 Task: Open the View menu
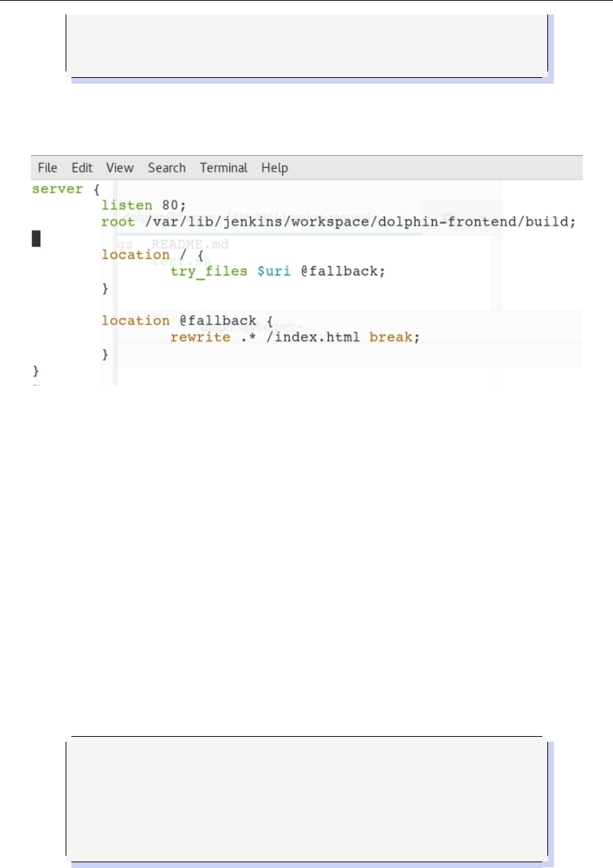coord(120,168)
